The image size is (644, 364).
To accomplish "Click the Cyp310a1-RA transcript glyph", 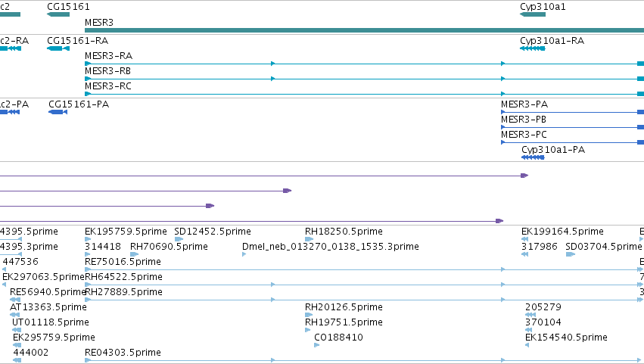I will click(533, 49).
